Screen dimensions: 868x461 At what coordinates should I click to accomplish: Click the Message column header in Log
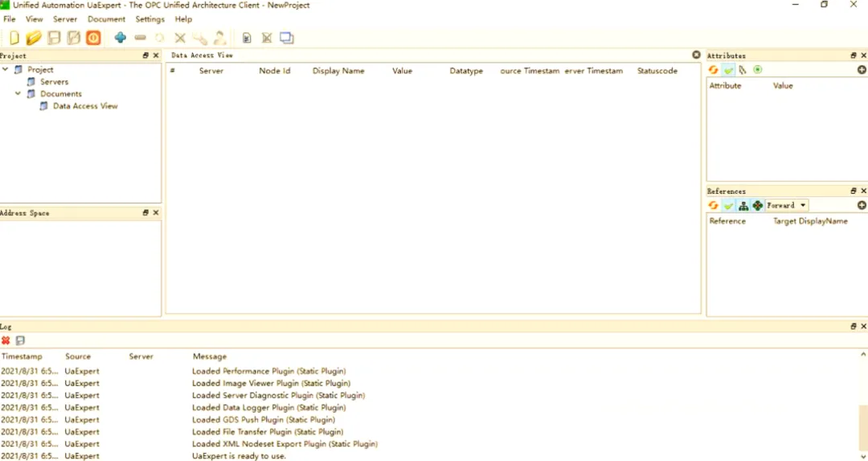tap(209, 356)
